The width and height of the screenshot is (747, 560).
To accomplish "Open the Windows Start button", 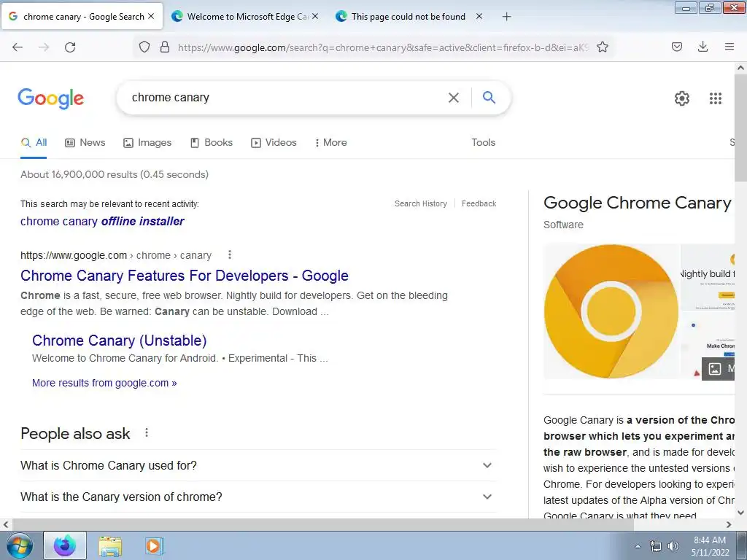I will pyautogui.click(x=19, y=546).
